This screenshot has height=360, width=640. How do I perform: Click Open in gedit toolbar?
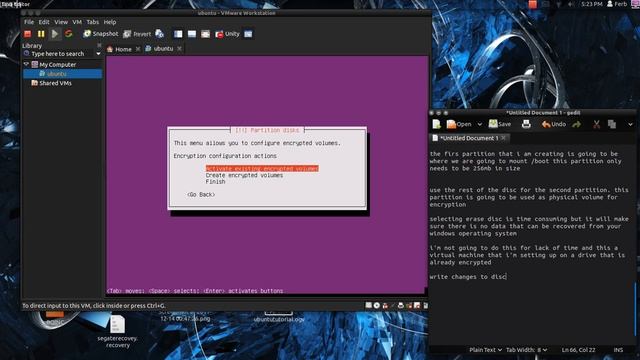coord(459,124)
